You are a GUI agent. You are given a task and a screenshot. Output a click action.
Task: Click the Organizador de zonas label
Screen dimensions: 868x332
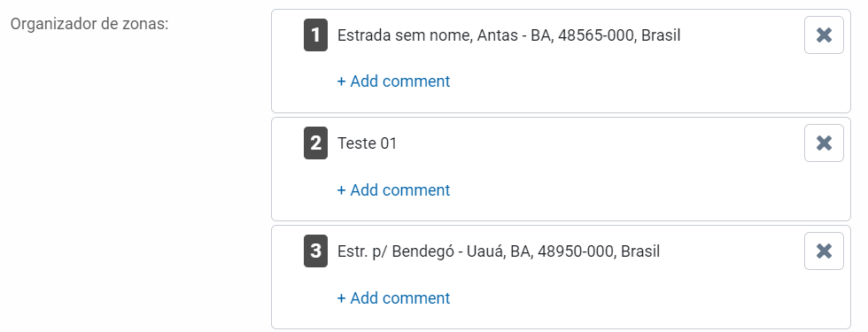89,25
